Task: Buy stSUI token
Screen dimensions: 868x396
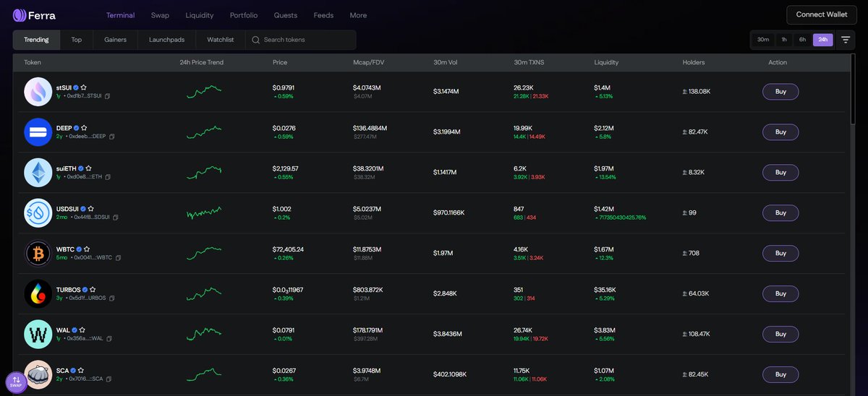Action: (780, 92)
